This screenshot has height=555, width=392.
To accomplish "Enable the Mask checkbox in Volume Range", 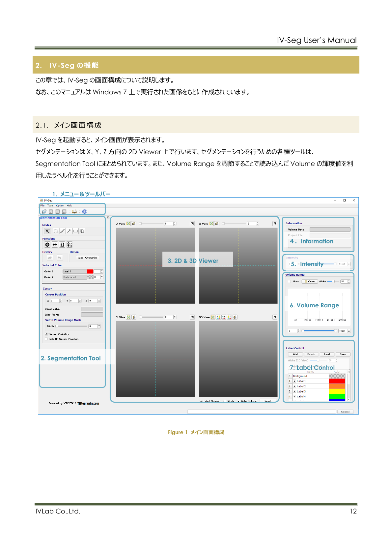I will (x=290, y=282).
